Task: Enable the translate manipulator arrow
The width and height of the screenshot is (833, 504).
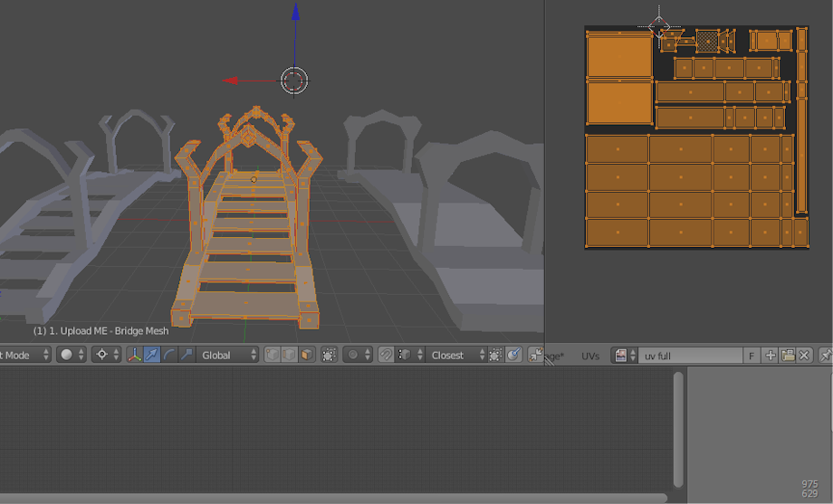Action: click(151, 356)
